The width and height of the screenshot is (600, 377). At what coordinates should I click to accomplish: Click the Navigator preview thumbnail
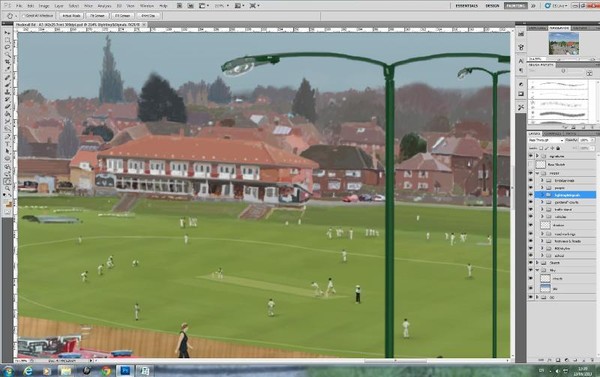tap(563, 43)
